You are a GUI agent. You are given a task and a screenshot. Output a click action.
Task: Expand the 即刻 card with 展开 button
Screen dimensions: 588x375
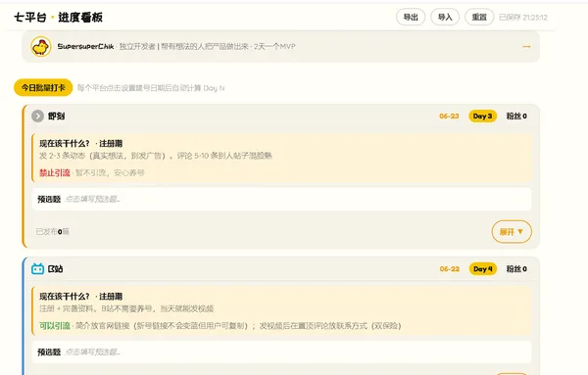[x=512, y=231]
